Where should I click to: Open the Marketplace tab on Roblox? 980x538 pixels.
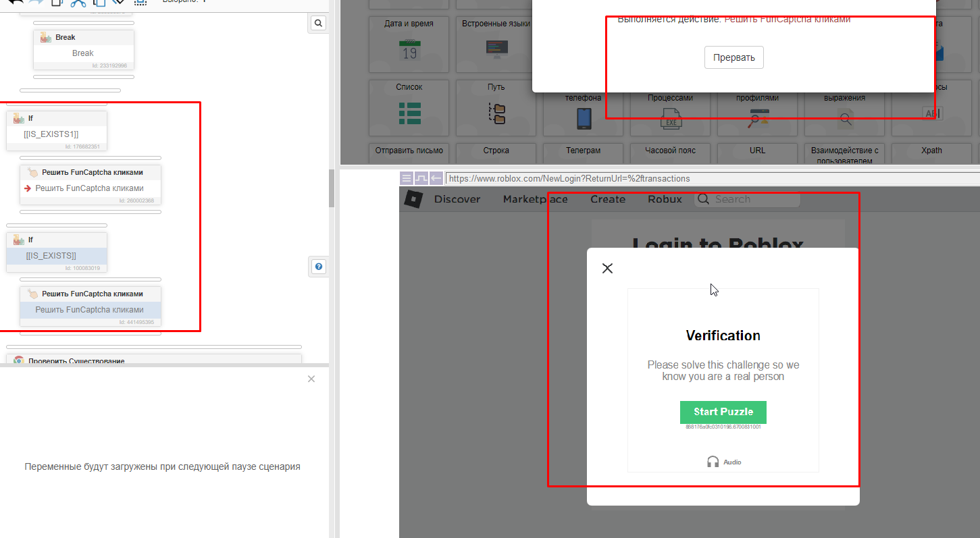535,199
